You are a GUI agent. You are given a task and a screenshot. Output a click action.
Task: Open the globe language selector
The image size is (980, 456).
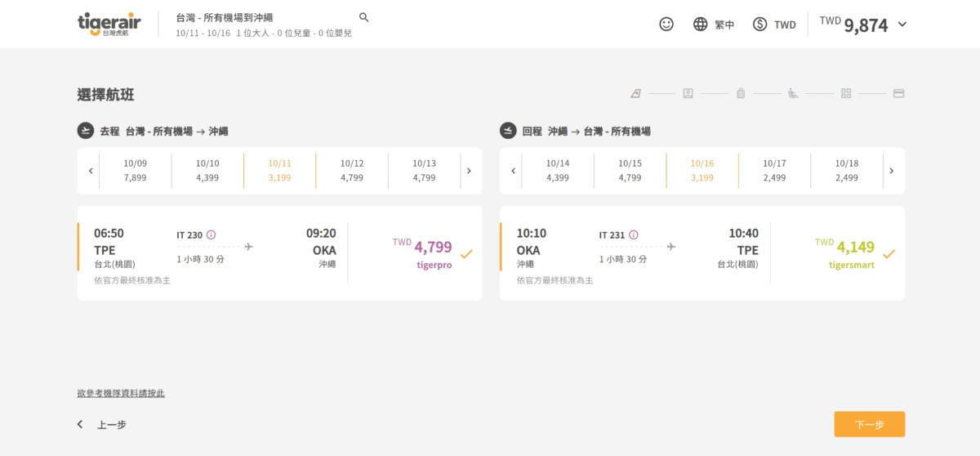700,25
